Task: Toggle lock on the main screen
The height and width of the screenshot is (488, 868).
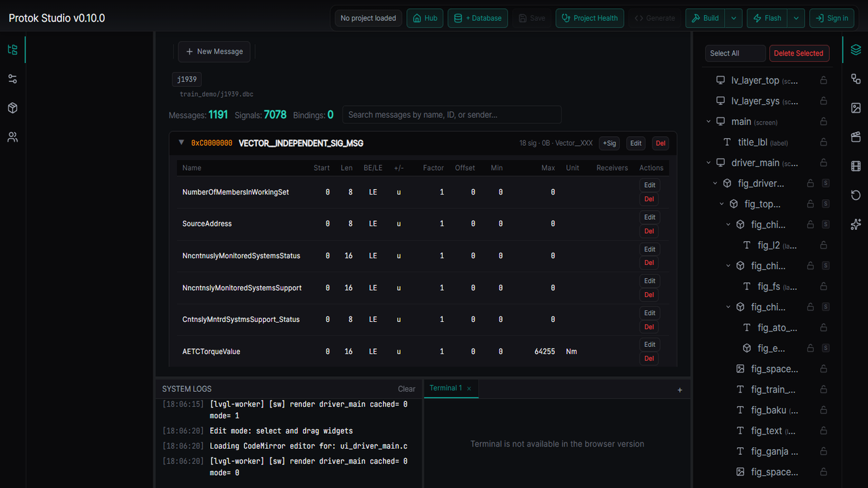Action: (x=824, y=121)
